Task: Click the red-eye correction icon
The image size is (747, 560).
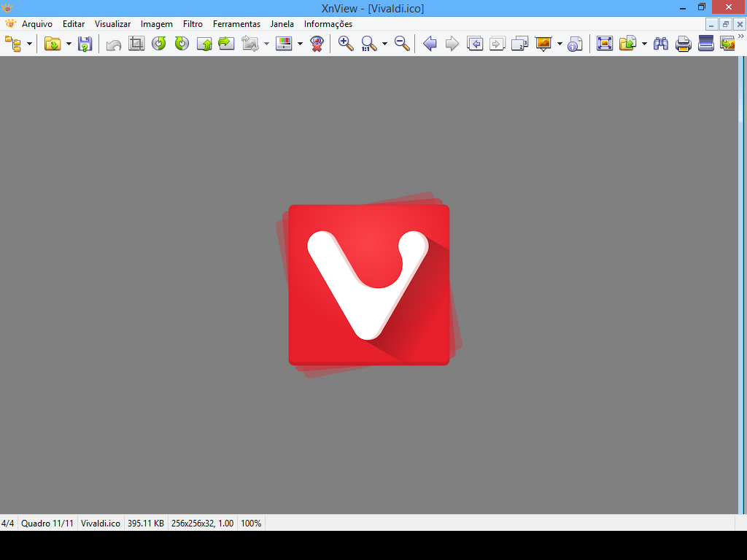Action: point(317,44)
